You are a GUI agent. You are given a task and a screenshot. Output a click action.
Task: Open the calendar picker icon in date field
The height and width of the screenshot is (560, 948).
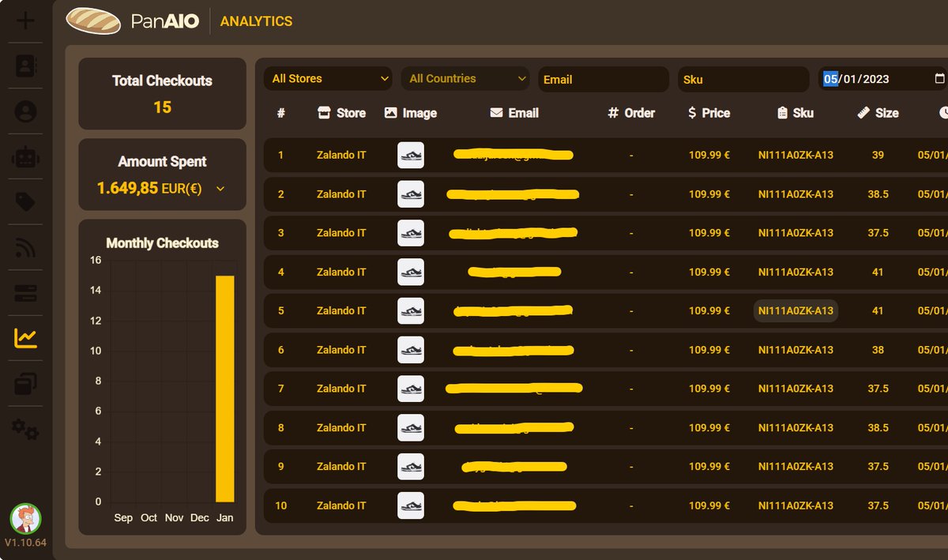(939, 79)
